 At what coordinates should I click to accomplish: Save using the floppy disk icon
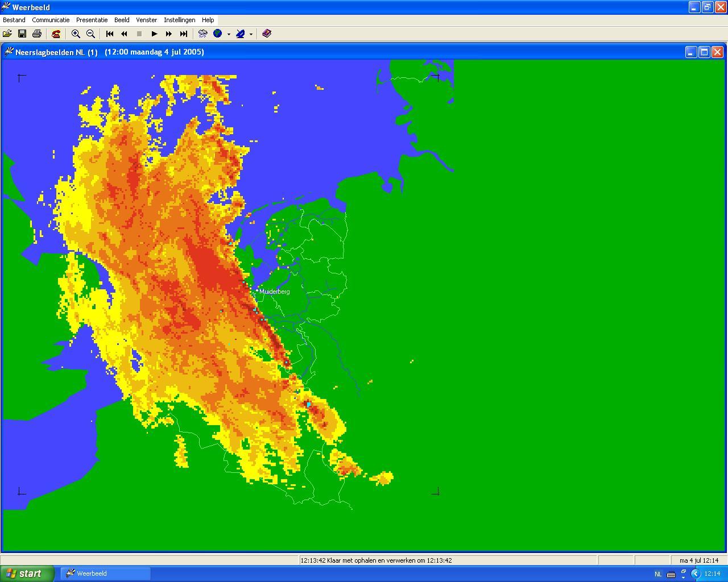[22, 34]
